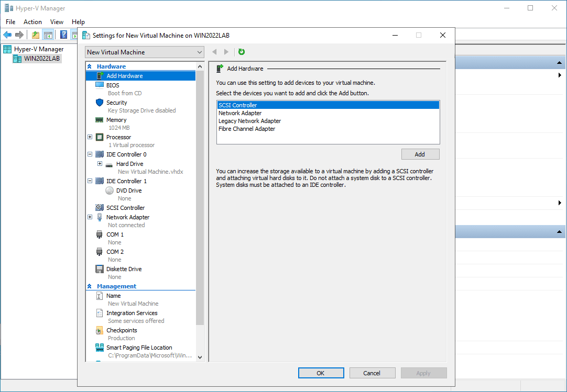567x392 pixels.
Task: Collapse the upper Actions pane section arrow
Action: pyautogui.click(x=560, y=63)
